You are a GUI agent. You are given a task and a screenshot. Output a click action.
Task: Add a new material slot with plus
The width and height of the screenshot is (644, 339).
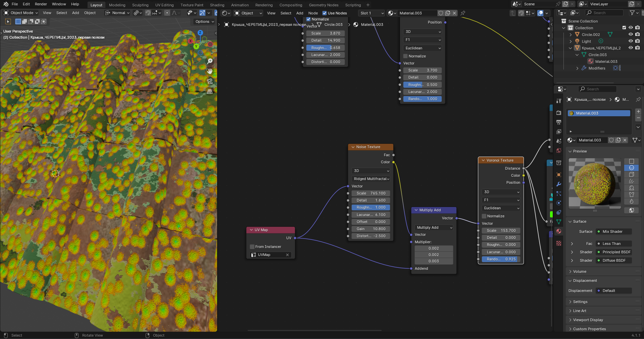[638, 111]
